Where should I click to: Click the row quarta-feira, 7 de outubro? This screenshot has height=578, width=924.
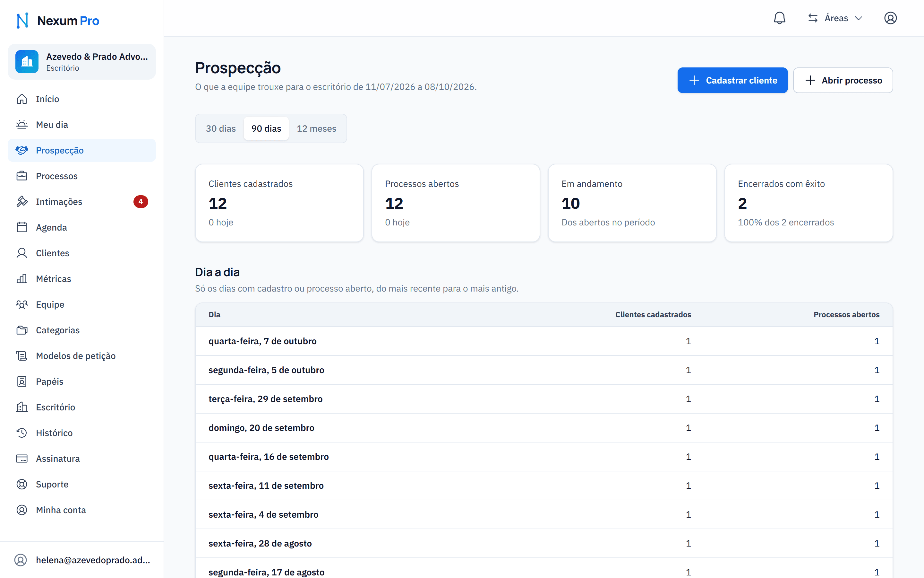coord(544,341)
